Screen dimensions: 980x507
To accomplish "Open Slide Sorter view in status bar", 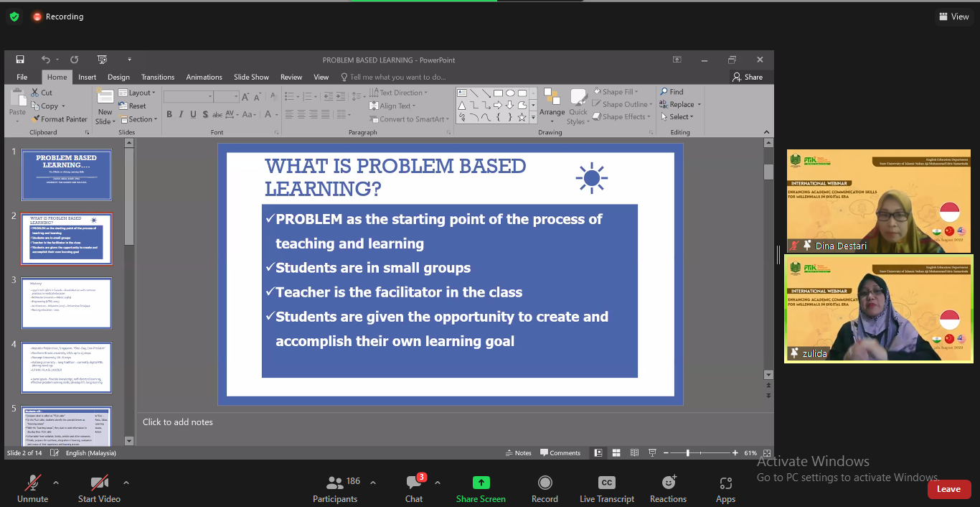I will coord(616,453).
